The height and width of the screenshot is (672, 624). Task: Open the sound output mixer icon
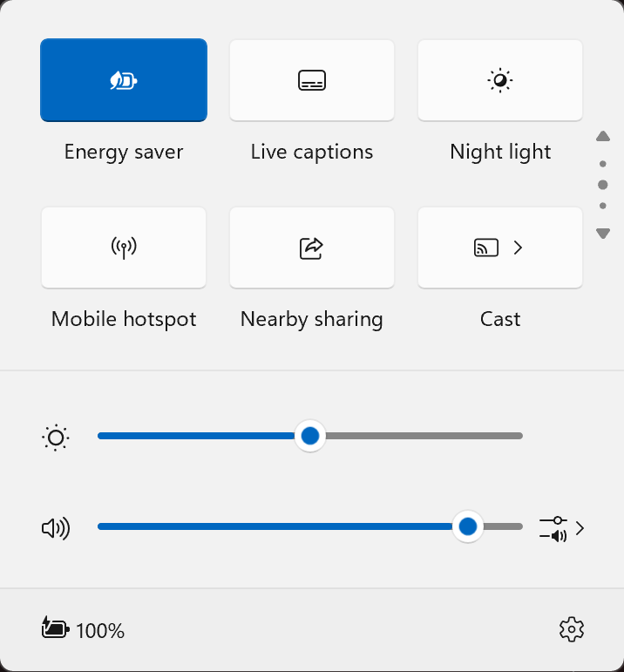tap(553, 528)
